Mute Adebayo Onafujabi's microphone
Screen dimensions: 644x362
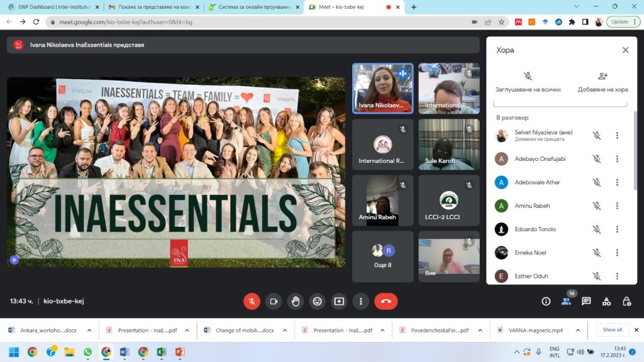(596, 159)
